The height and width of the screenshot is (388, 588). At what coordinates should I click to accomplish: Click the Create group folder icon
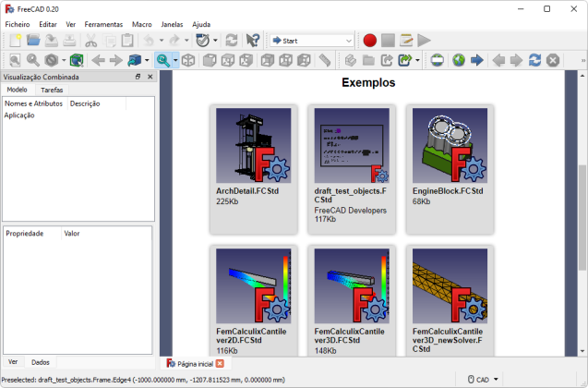pyautogui.click(x=368, y=60)
